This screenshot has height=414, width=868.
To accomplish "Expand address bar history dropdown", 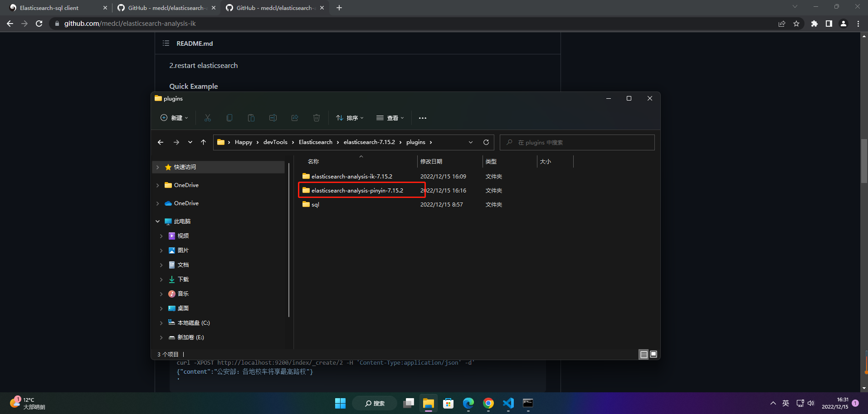I will pyautogui.click(x=471, y=142).
